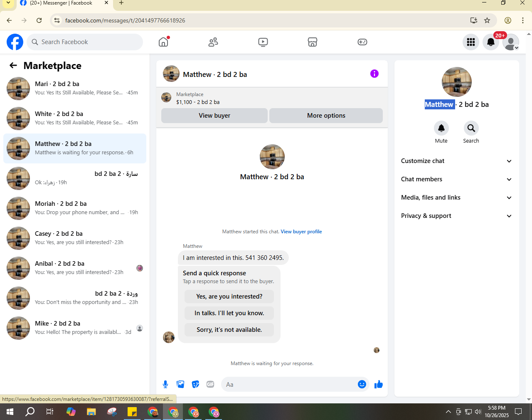This screenshot has width=532, height=420.
Task: Expand Chat members section
Action: (456, 179)
